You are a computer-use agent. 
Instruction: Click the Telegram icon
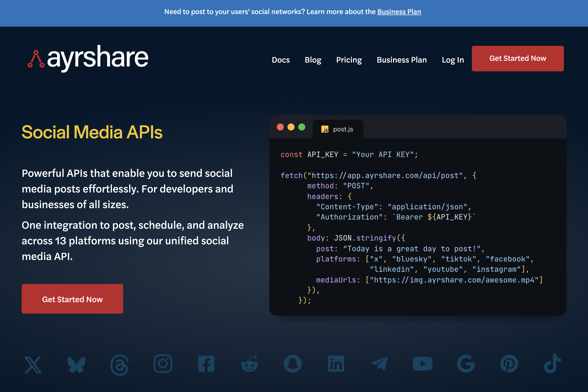coord(379,364)
